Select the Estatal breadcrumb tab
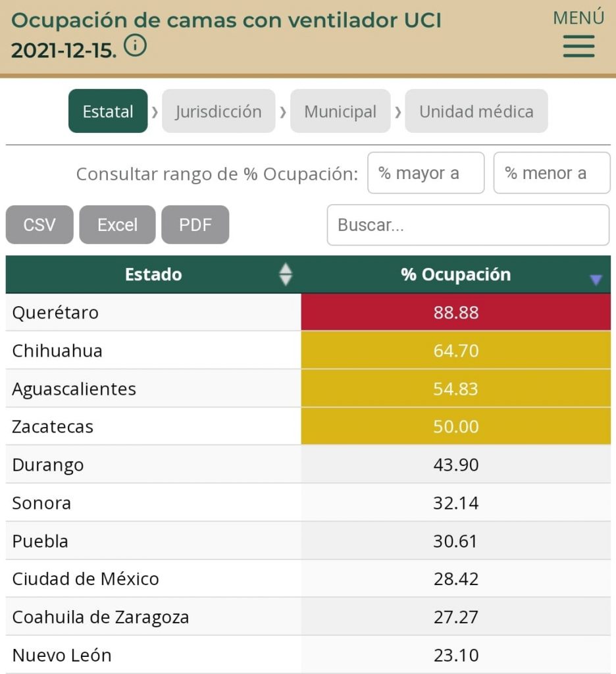 pyautogui.click(x=107, y=111)
